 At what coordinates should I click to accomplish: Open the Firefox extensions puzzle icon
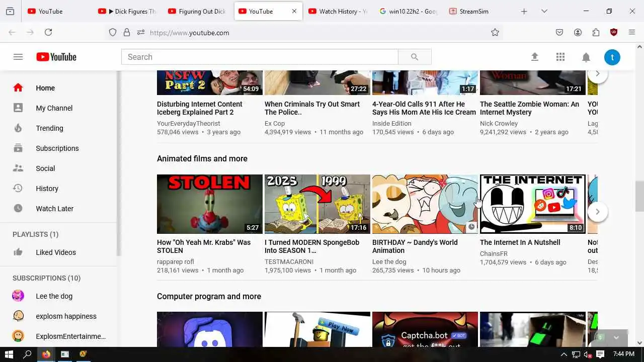596,32
